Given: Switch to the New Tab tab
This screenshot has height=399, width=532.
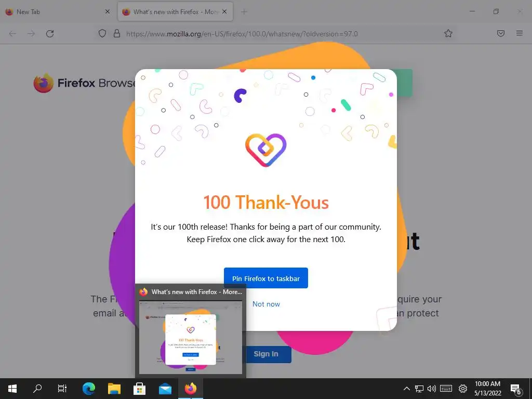Looking at the screenshot, I should click(x=57, y=11).
